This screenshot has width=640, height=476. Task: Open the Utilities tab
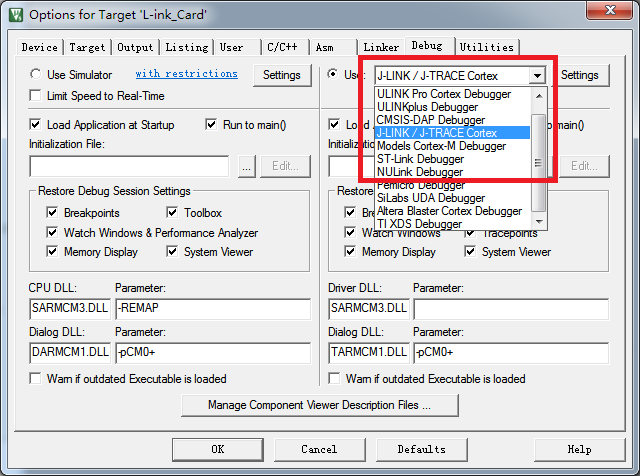[x=487, y=47]
